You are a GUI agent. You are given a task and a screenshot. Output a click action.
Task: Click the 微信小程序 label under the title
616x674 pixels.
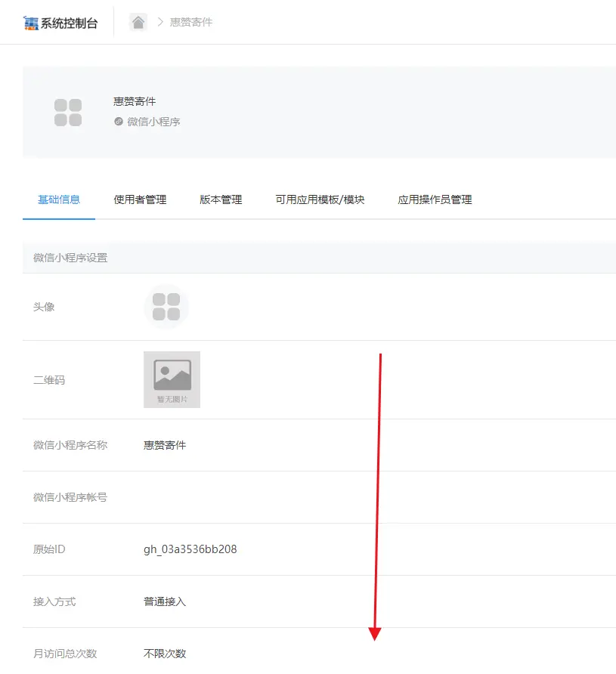(153, 122)
